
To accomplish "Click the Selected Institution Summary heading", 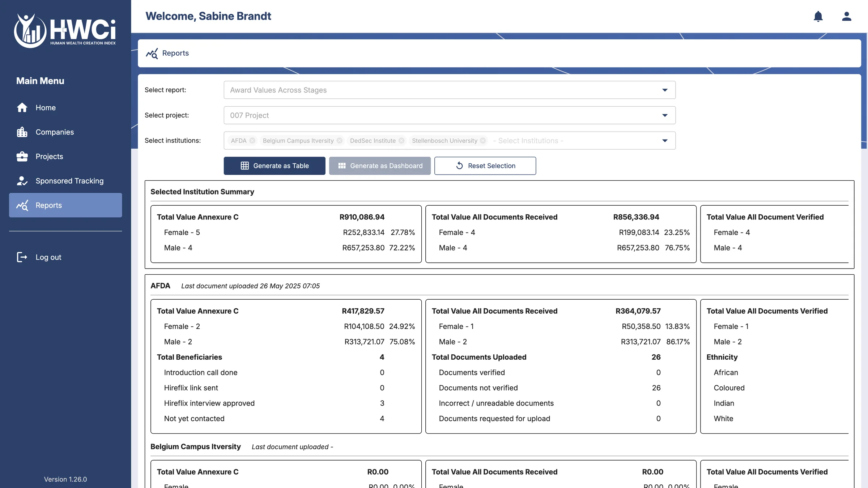I will tap(202, 192).
